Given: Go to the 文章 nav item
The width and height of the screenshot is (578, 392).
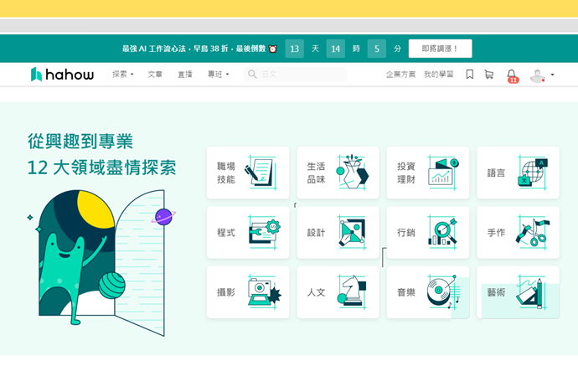Looking at the screenshot, I should tap(155, 75).
